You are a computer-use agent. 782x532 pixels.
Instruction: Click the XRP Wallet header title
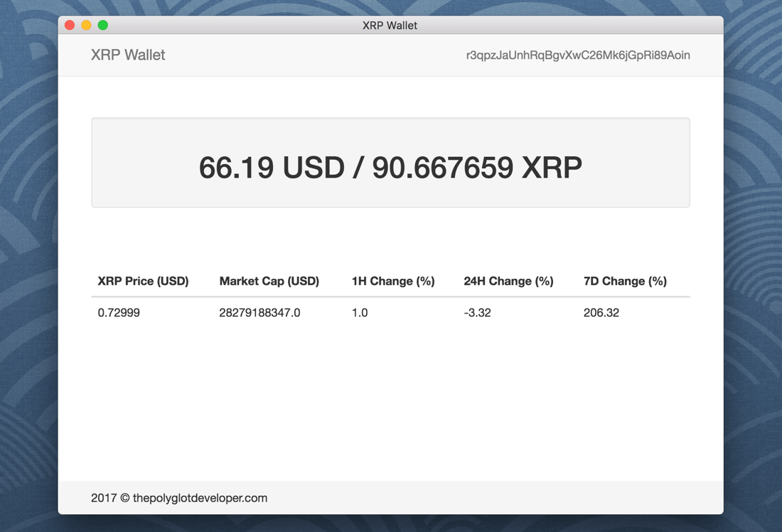[x=128, y=55]
